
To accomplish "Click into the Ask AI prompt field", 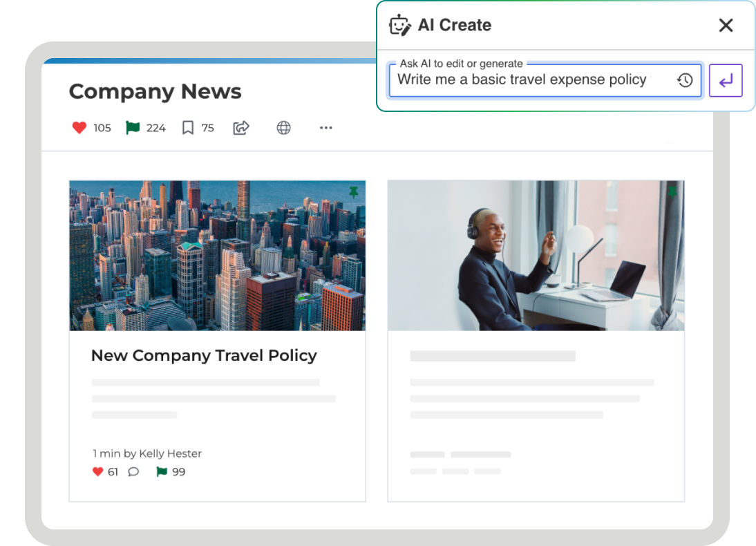I will (x=525, y=80).
